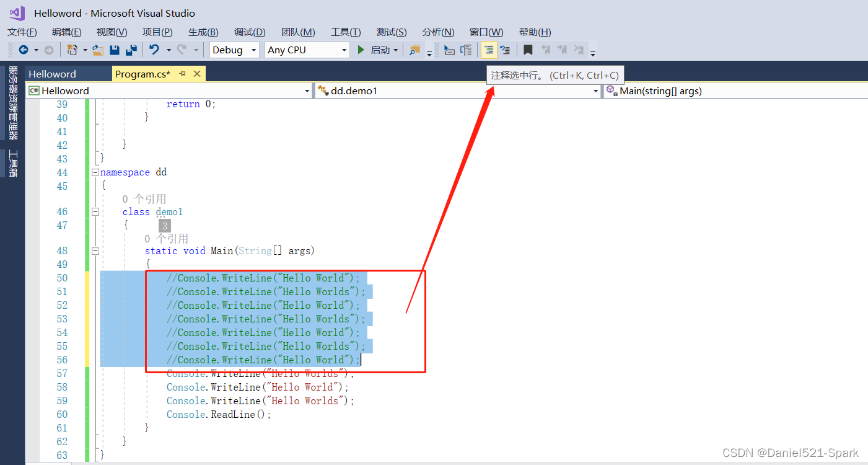Click the Navigate Forward arrow icon
868x465 pixels.
click(48, 50)
